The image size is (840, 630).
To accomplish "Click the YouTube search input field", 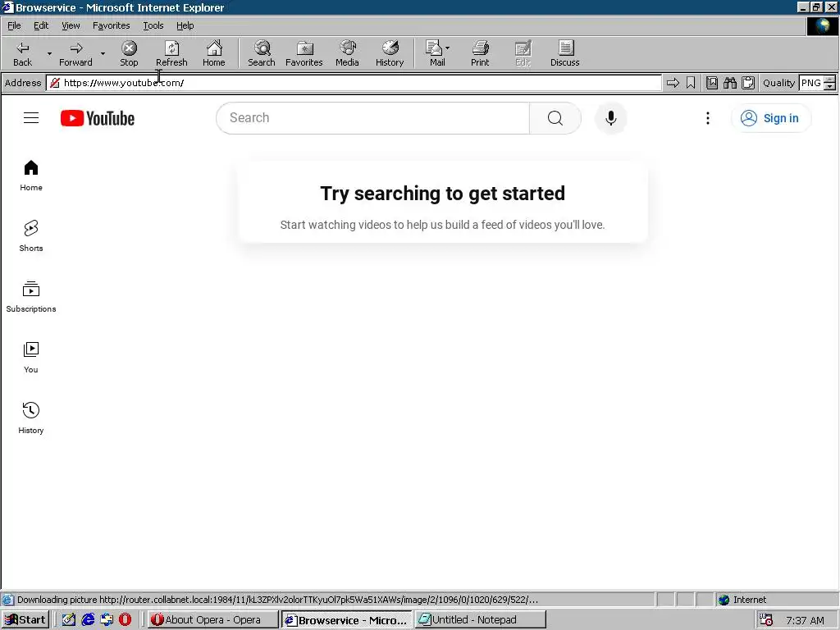I will click(x=373, y=118).
